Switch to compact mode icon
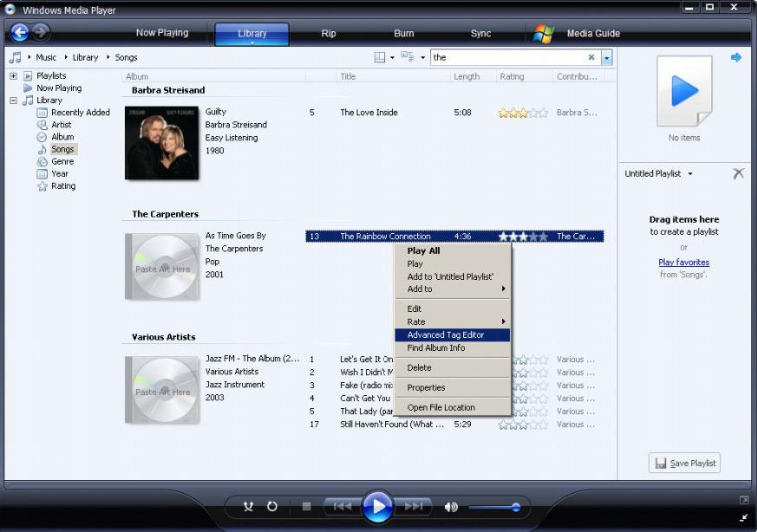Viewport: 757px width, 532px height. 744,518
